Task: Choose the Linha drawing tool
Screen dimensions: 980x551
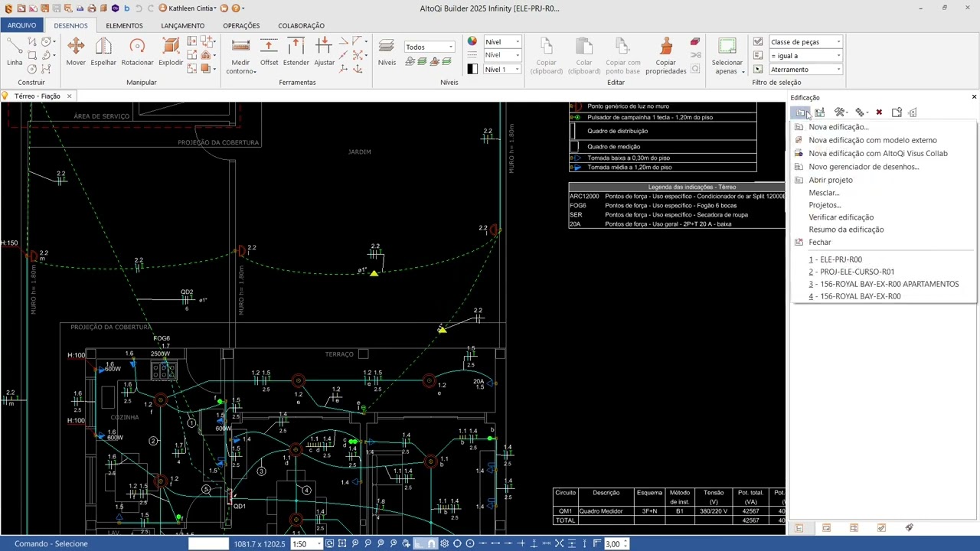Action: click(15, 52)
